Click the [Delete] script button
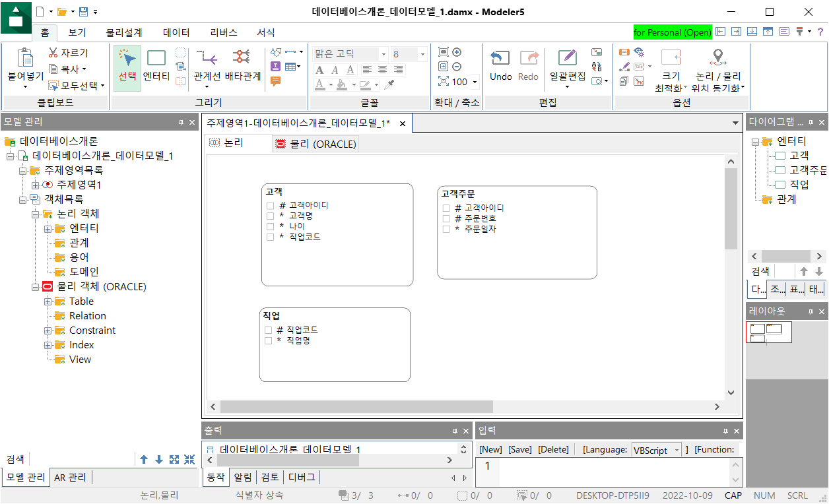The height and width of the screenshot is (504, 829). pos(553,449)
